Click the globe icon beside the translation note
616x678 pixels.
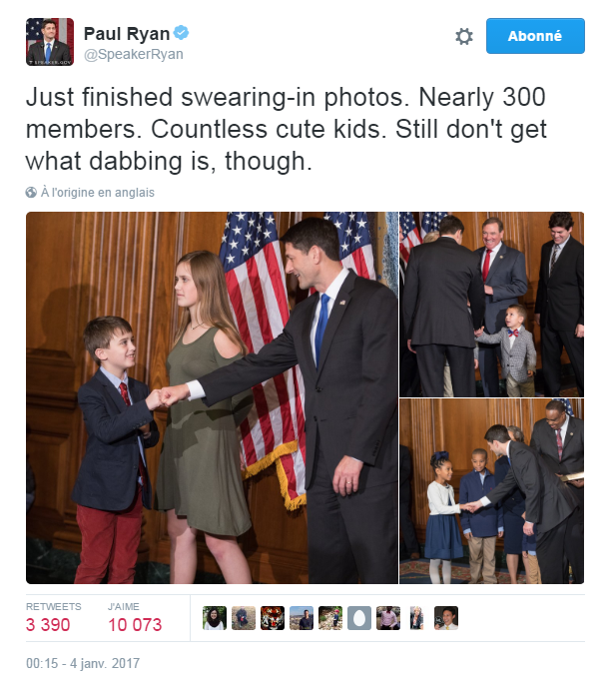31,192
